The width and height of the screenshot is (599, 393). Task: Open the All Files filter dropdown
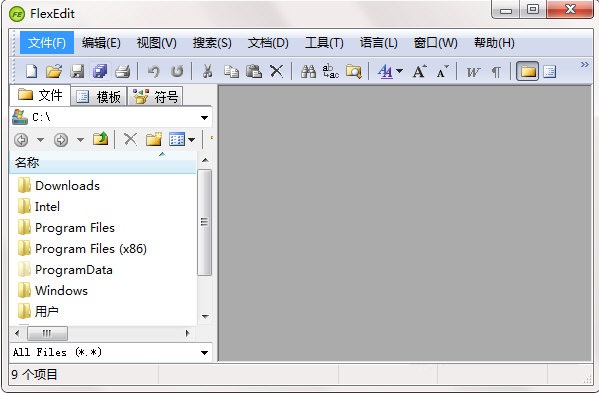click(204, 353)
